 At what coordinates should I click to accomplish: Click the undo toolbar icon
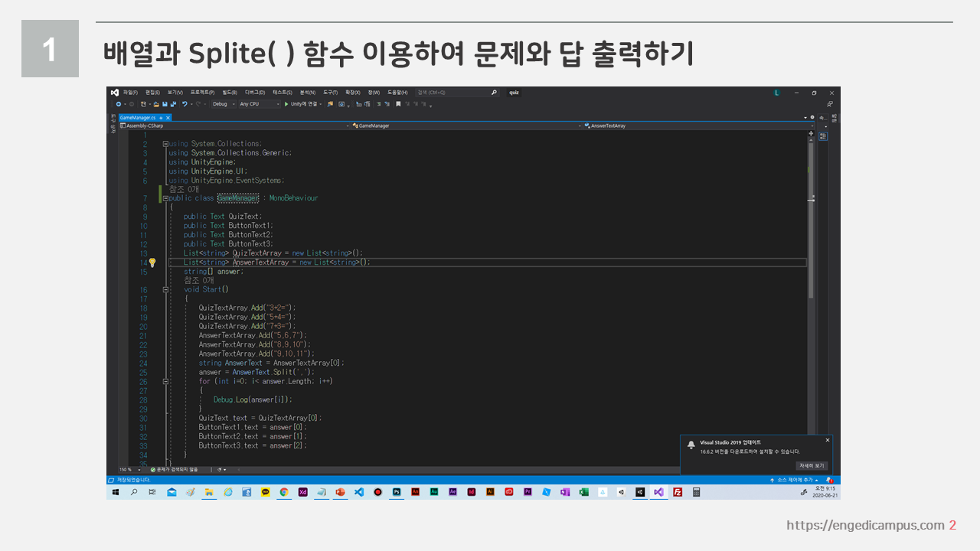click(185, 104)
